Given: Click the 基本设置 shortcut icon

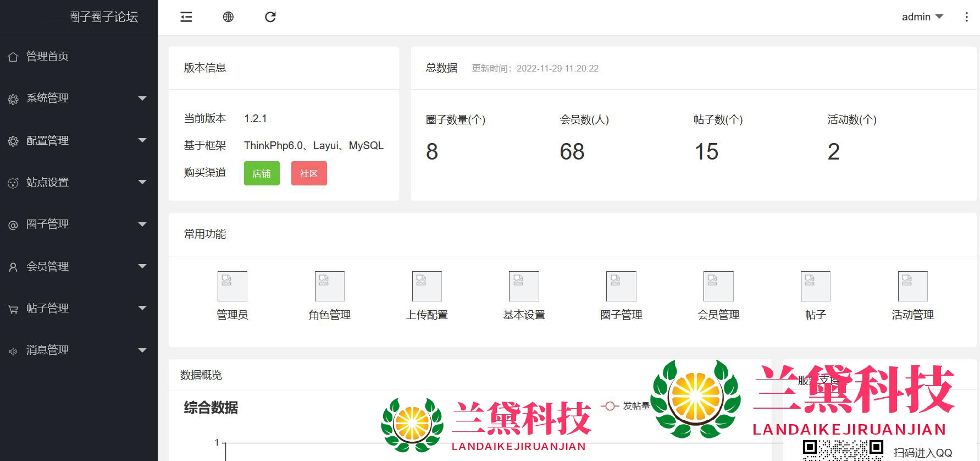Looking at the screenshot, I should coord(524,286).
